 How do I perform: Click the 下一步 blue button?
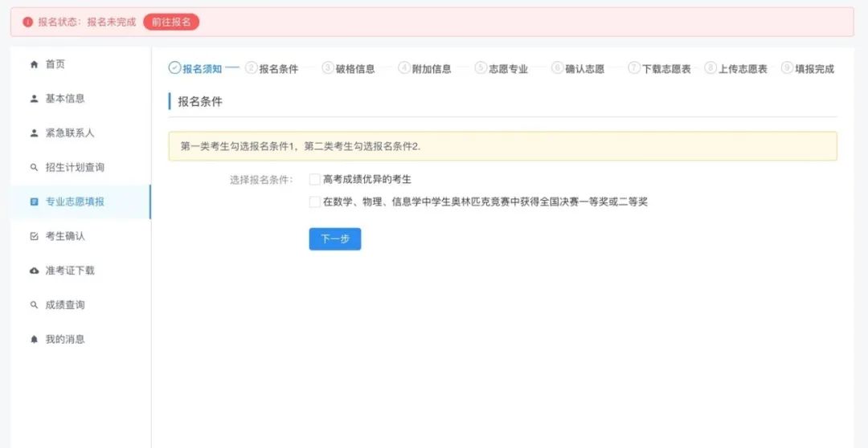pyautogui.click(x=335, y=239)
